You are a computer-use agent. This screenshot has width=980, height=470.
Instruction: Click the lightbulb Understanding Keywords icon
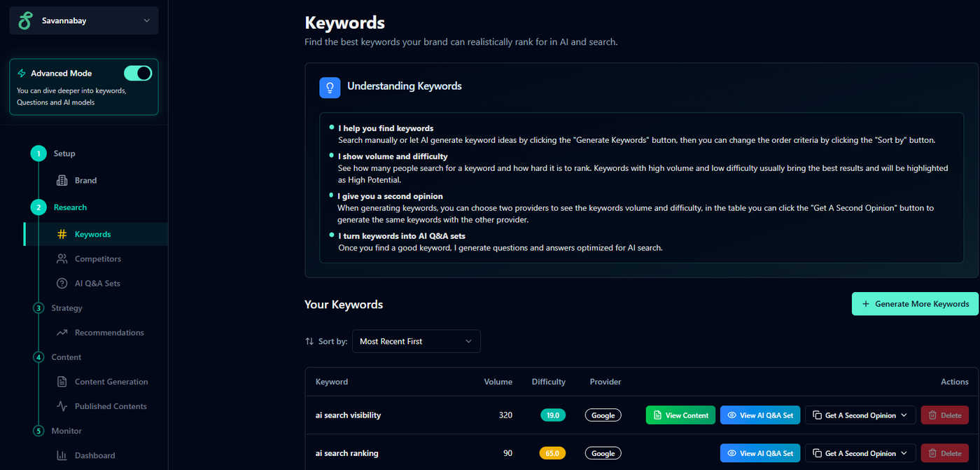[x=330, y=87]
